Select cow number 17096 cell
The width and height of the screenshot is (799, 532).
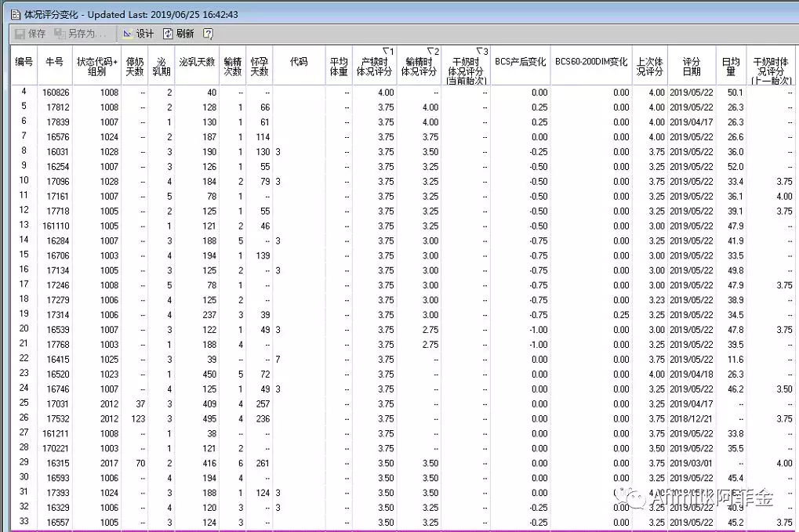[58, 181]
